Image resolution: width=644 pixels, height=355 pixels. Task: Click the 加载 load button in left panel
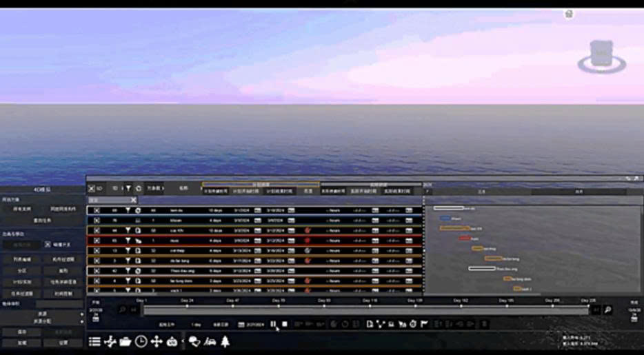click(22, 343)
